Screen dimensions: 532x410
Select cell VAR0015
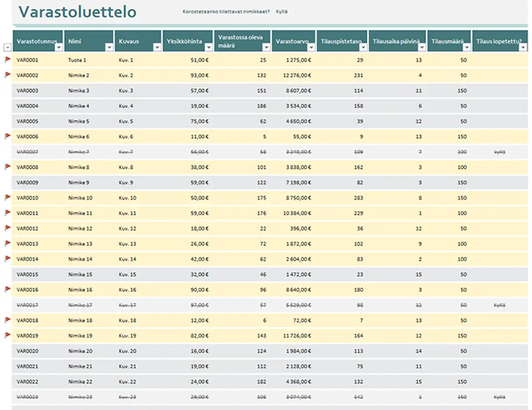pos(28,274)
